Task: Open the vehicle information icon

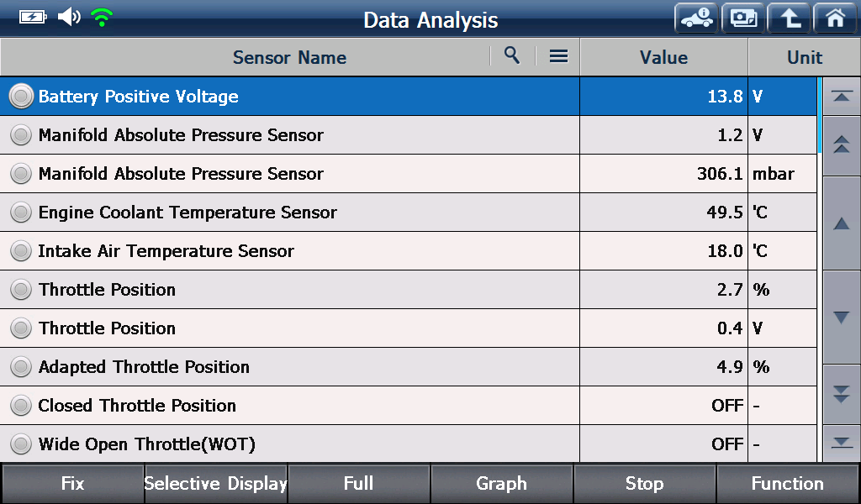Action: (x=696, y=18)
